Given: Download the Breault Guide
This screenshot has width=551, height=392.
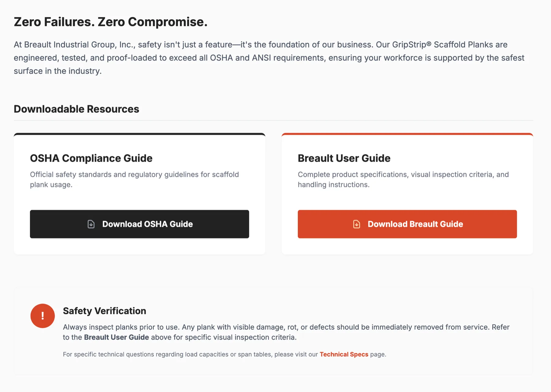Looking at the screenshot, I should coord(407,224).
